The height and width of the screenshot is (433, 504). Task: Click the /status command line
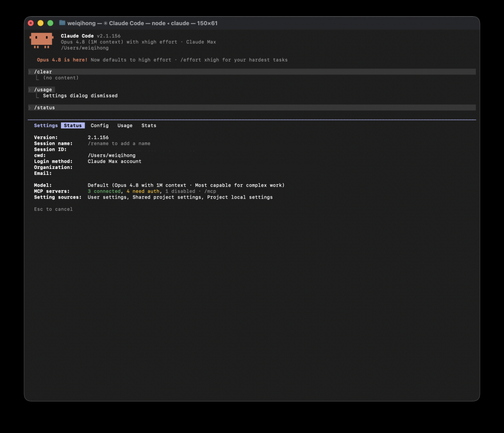[252, 107]
